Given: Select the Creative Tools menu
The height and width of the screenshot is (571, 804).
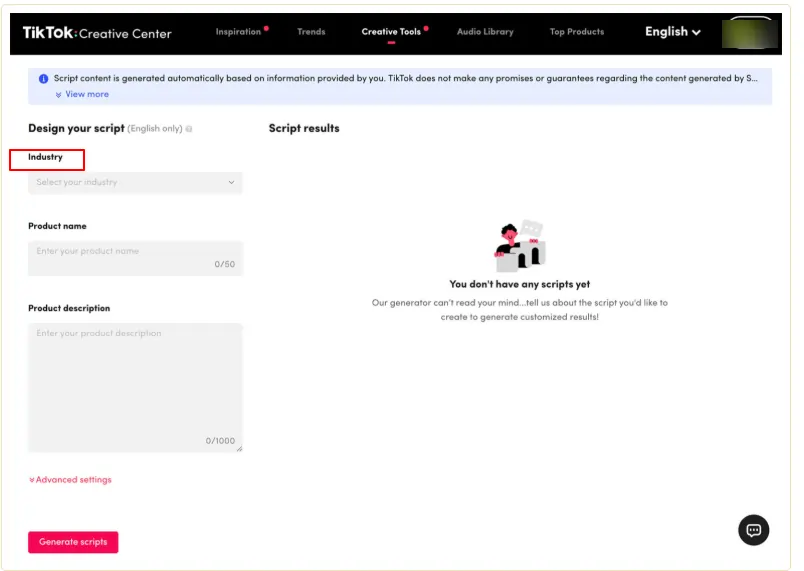Looking at the screenshot, I should coord(391,32).
